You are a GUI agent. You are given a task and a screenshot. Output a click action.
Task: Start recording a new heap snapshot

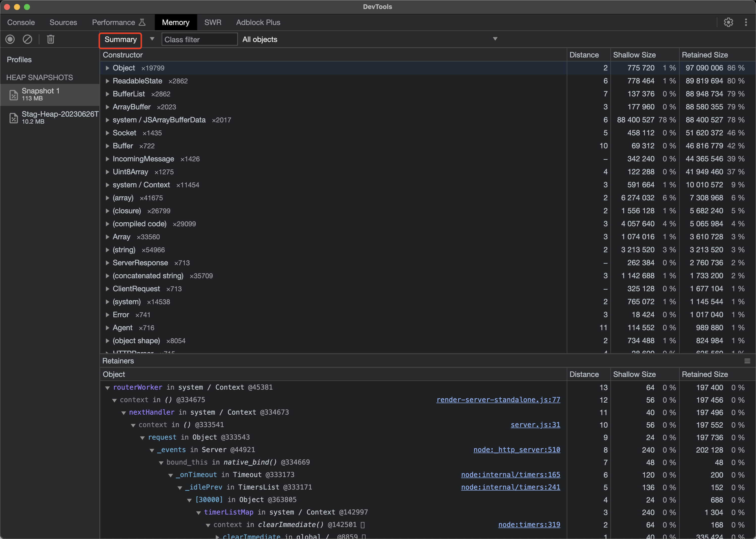pos(10,39)
